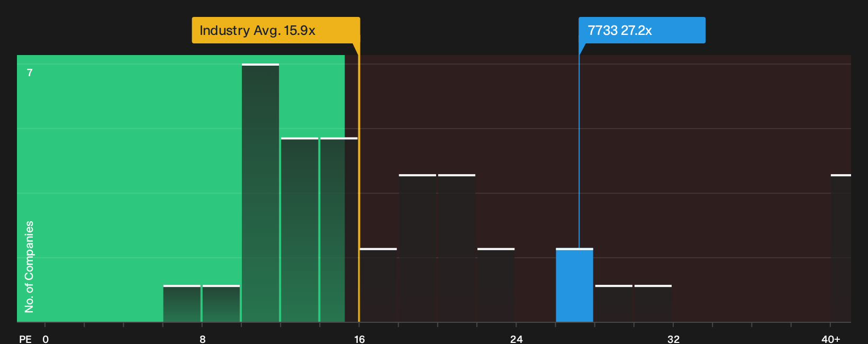The image size is (868, 344).
Task: Click the tallest bar with 7 companies
Action: (260, 193)
